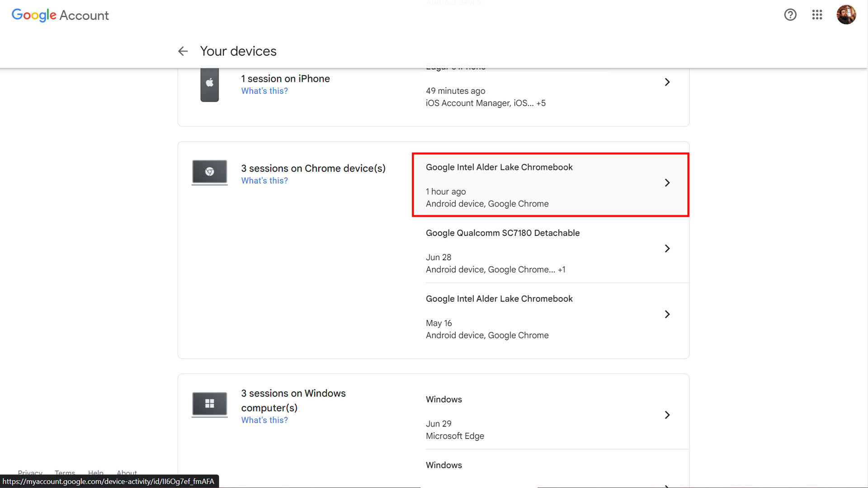Expand Windows Jun 29 session chevron
Screen dimensions: 868x488
(x=667, y=415)
